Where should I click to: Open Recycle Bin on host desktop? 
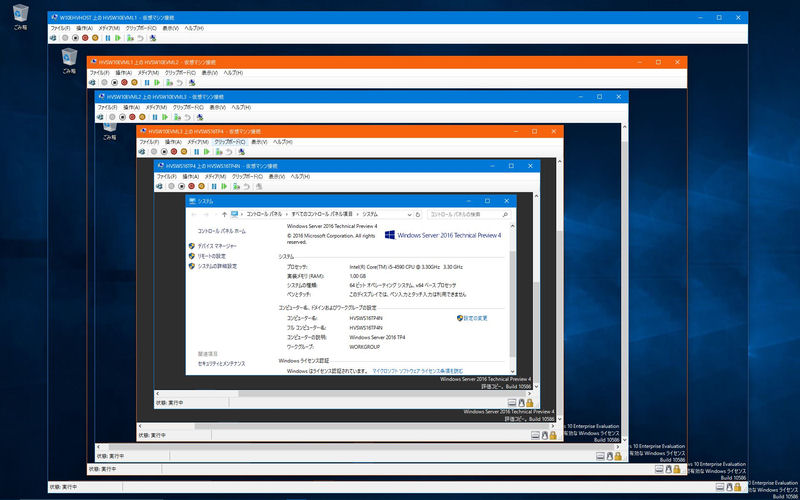pyautogui.click(x=20, y=16)
